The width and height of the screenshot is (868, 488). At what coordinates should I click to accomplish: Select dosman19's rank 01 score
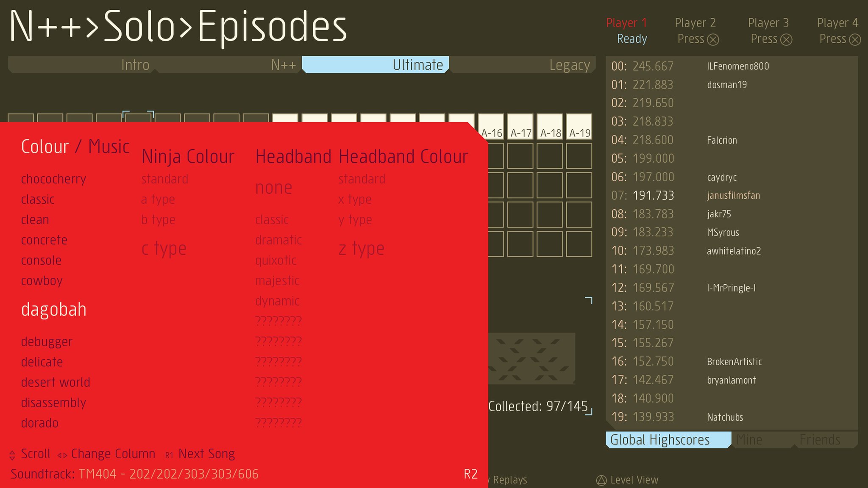click(x=732, y=85)
